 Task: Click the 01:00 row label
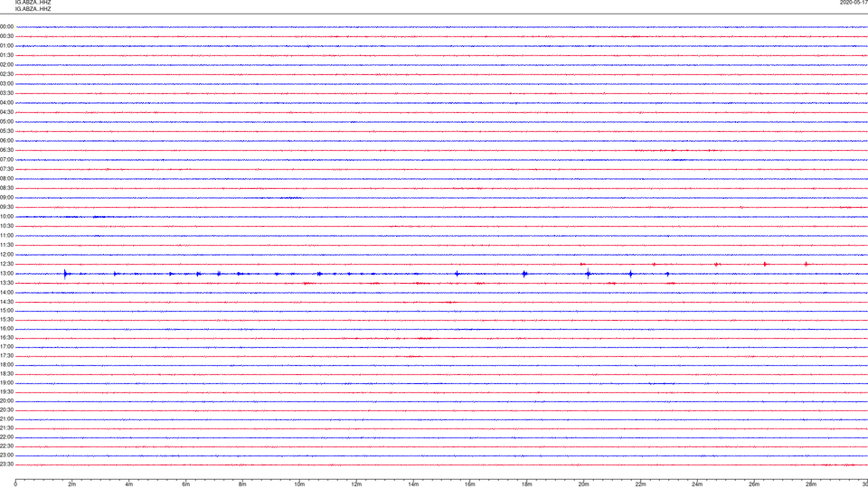click(6, 46)
